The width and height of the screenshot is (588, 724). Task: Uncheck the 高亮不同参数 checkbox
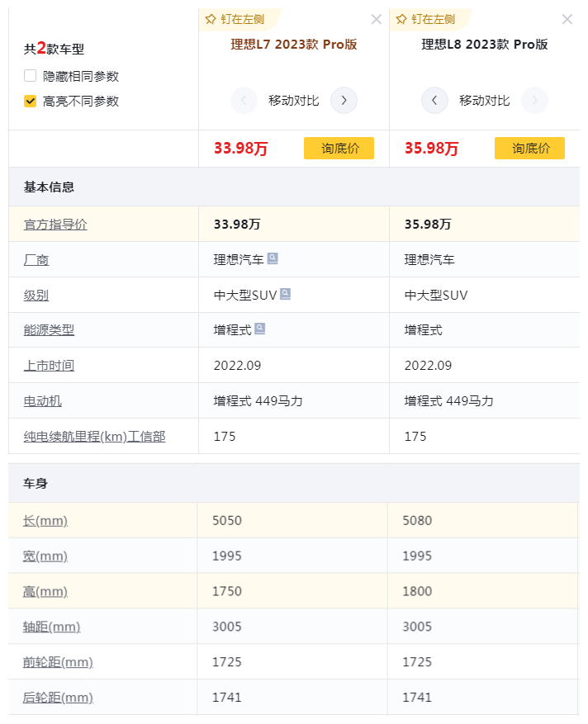pos(30,101)
